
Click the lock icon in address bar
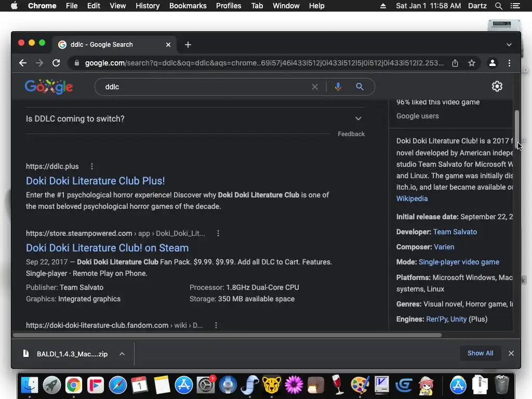click(77, 63)
